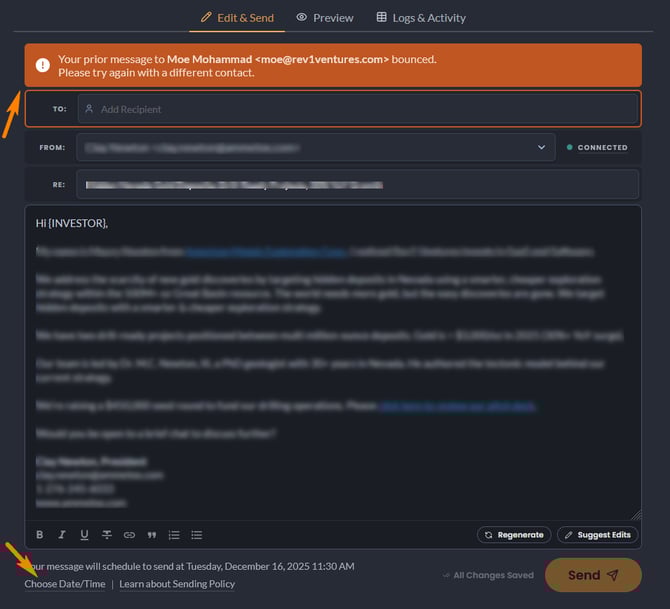Toggle bold formatting in editor toolbar
Screen dimensions: 670x609
click(40, 535)
